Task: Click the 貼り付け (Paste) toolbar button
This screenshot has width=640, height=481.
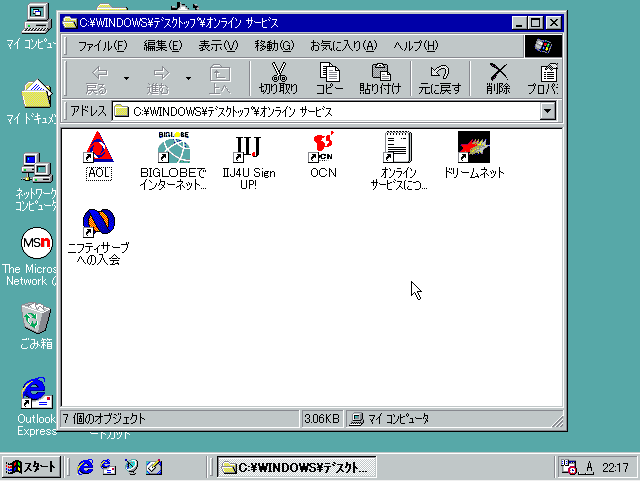Action: 380,78
